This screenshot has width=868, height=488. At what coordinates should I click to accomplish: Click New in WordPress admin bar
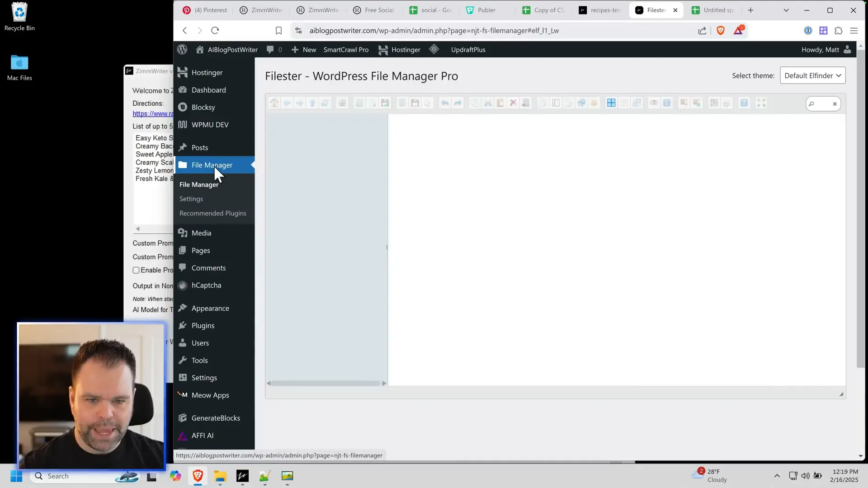(x=304, y=50)
